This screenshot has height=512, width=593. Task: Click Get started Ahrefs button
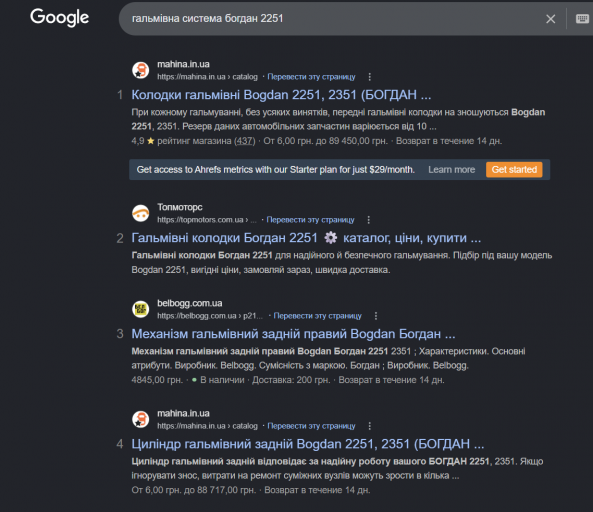514,170
